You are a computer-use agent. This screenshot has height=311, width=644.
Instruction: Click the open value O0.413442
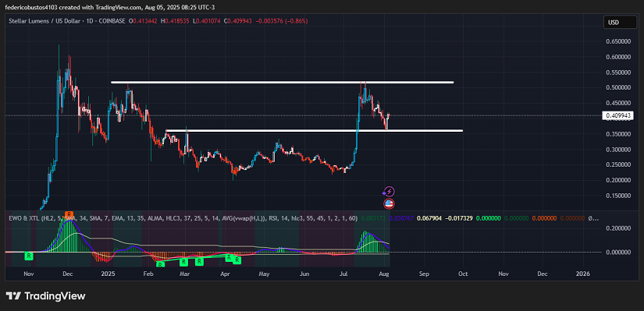click(x=142, y=21)
